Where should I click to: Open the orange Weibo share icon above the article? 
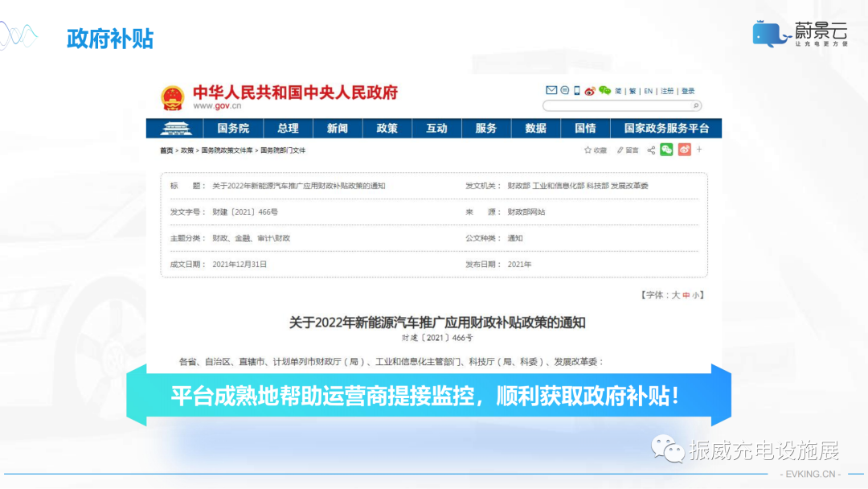tap(685, 150)
